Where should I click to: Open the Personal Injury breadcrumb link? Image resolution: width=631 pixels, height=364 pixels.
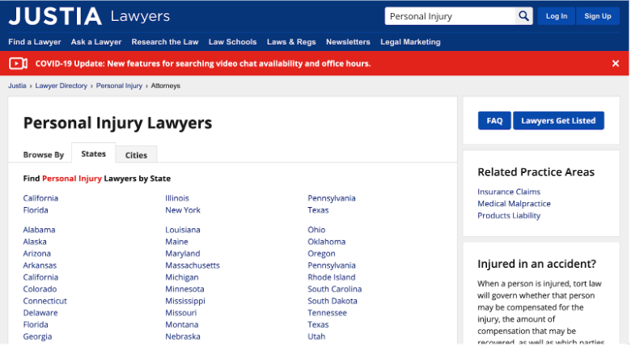click(x=119, y=86)
